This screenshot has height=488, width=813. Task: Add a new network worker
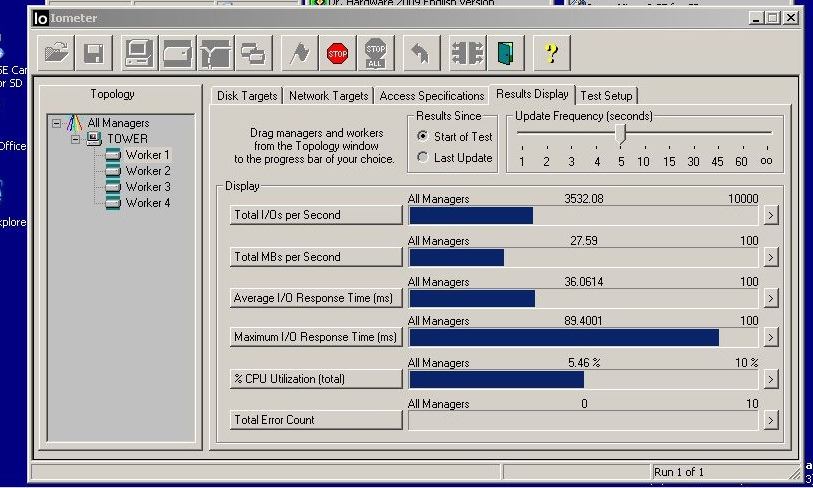[x=216, y=53]
